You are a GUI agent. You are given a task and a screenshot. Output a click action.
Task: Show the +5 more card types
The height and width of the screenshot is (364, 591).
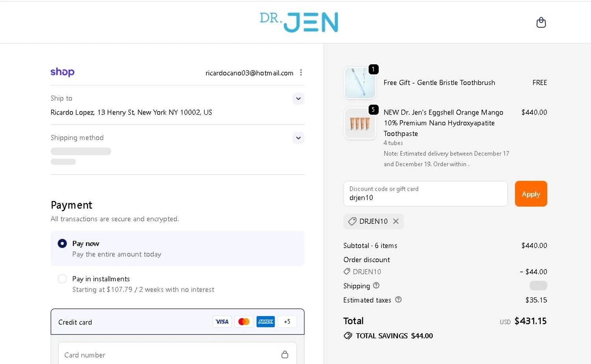(287, 322)
